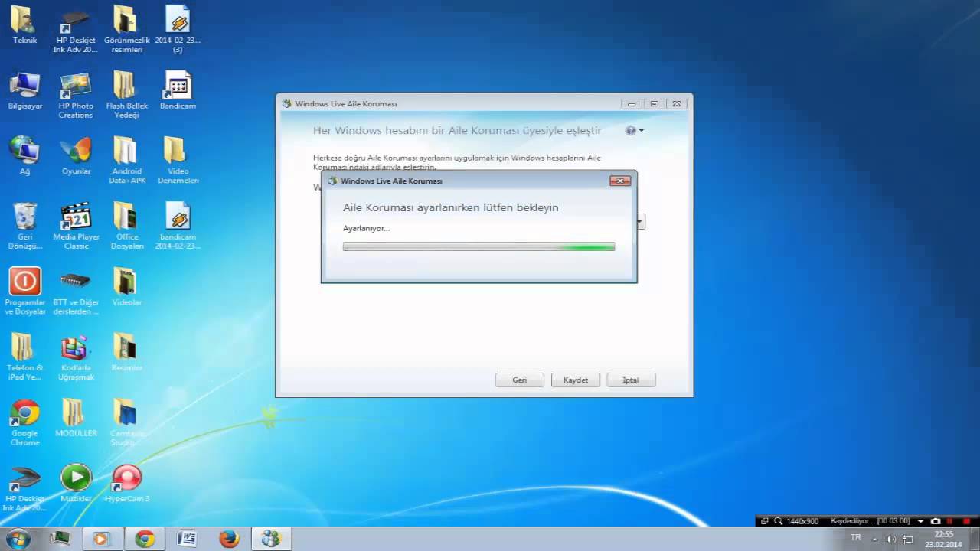
Task: Click the Ayarlanıyor progress bar
Action: coord(479,246)
